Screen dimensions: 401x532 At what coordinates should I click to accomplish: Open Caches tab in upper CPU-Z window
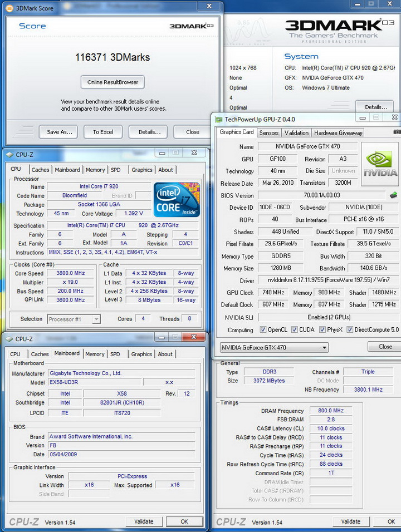pos(41,170)
